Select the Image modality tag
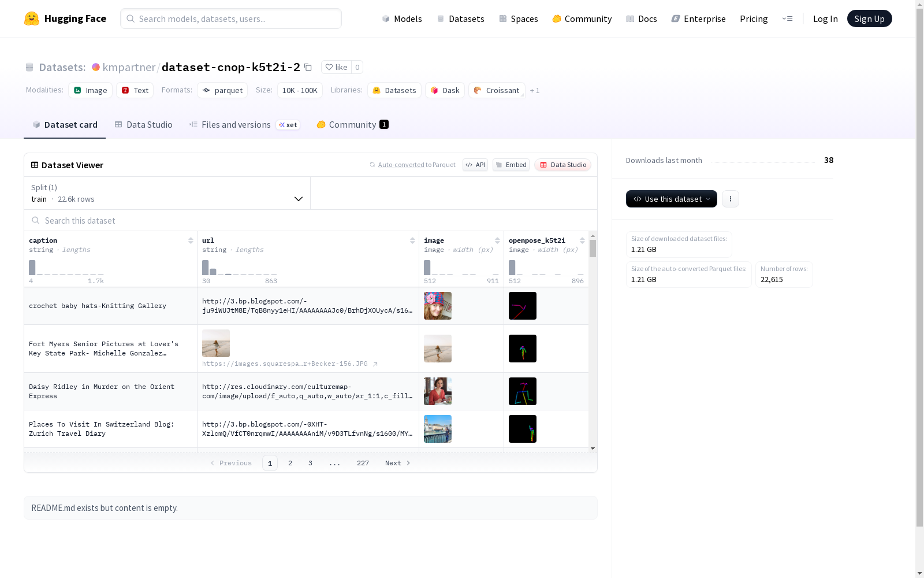This screenshot has width=924, height=578. coord(91,90)
